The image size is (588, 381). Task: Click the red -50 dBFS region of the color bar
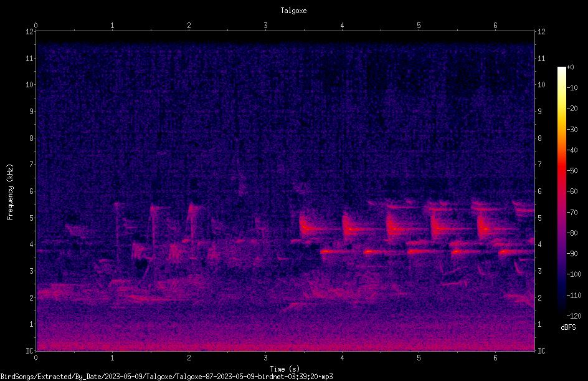tap(561, 171)
